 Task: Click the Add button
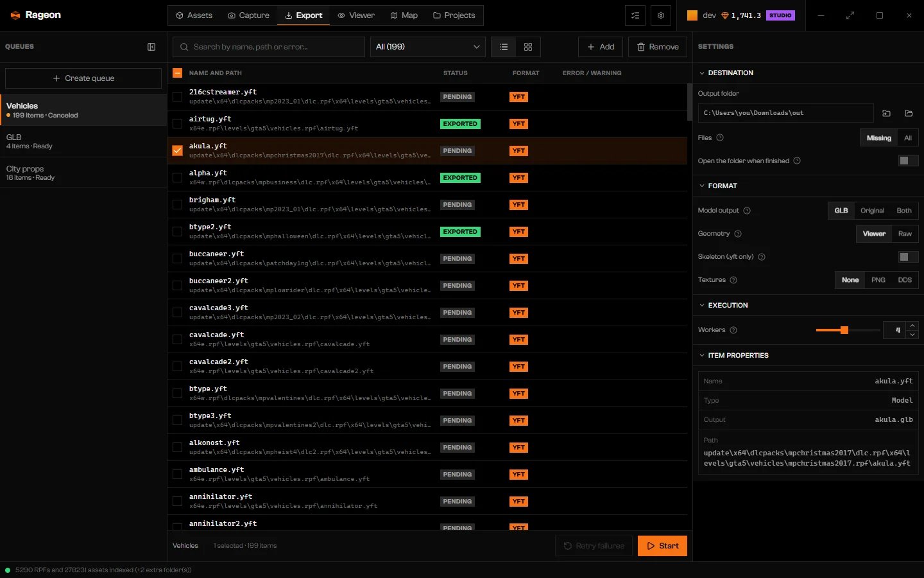[x=601, y=47]
